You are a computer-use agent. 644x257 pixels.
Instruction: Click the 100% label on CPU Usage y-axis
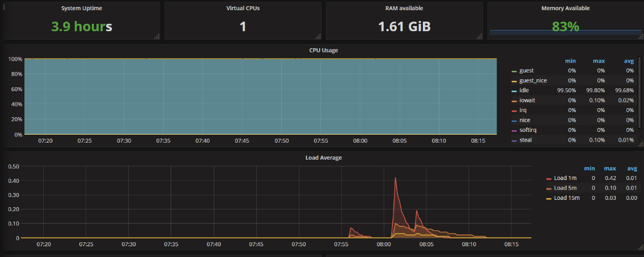[14, 59]
